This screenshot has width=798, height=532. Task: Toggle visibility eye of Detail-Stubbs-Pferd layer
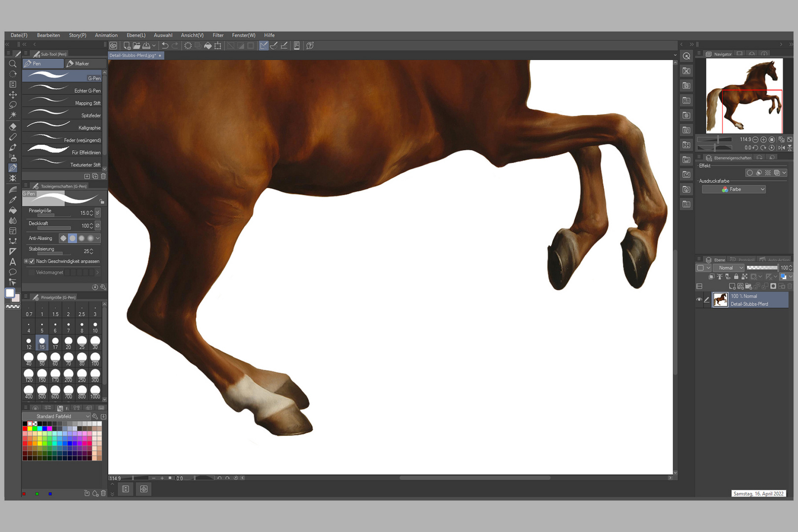(699, 299)
